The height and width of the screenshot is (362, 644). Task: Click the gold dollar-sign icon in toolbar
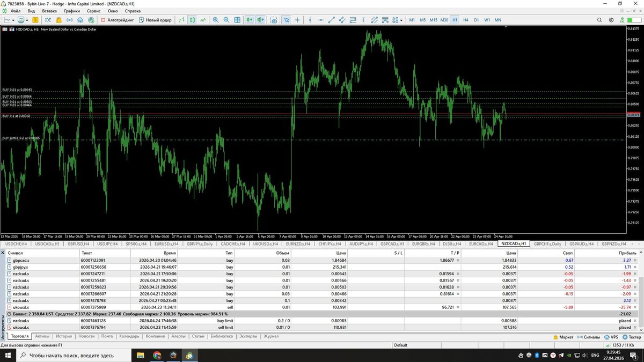pyautogui.click(x=35, y=20)
